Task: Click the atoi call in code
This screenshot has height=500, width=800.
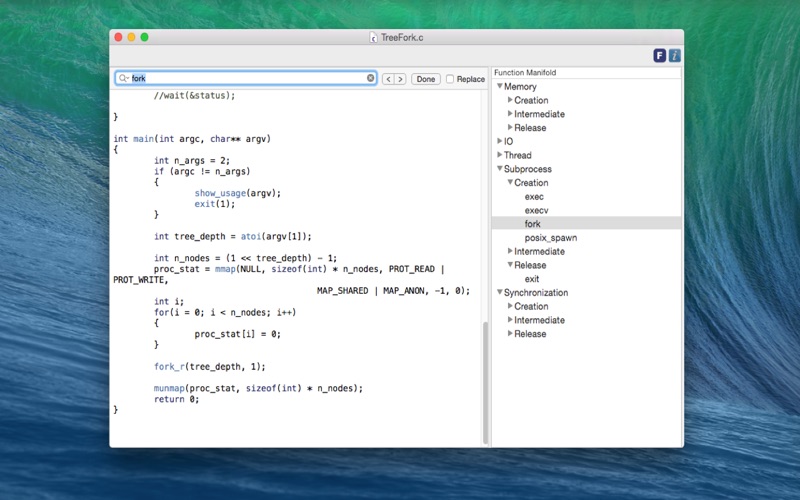Action: (x=251, y=236)
